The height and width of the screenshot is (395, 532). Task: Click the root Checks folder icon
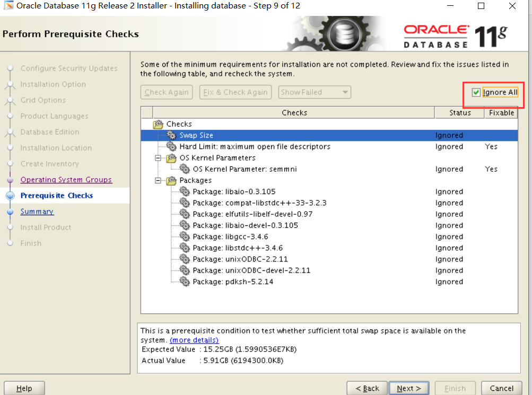[x=158, y=124]
